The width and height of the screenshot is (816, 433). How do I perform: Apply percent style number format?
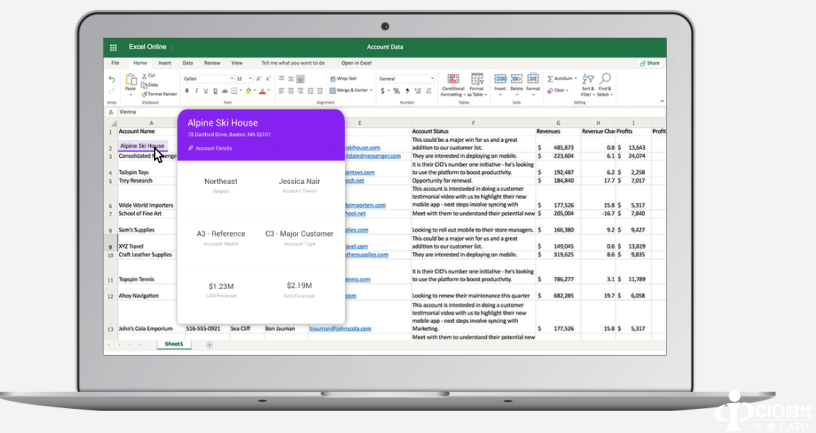396,91
